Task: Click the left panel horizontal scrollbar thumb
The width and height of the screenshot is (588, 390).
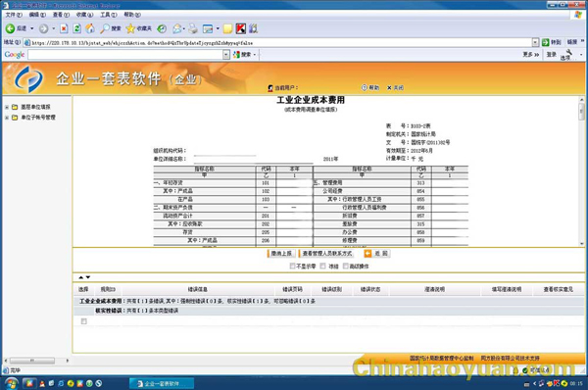Action: point(32,361)
